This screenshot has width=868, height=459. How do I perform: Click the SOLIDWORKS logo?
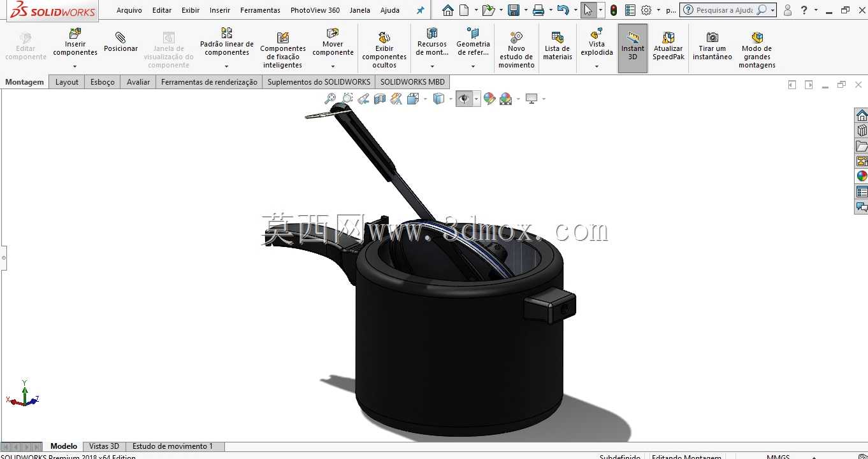[54, 10]
